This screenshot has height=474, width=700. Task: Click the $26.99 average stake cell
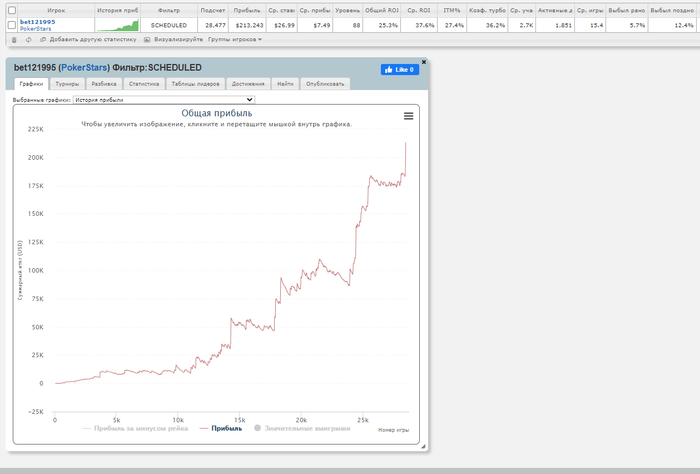[282, 25]
